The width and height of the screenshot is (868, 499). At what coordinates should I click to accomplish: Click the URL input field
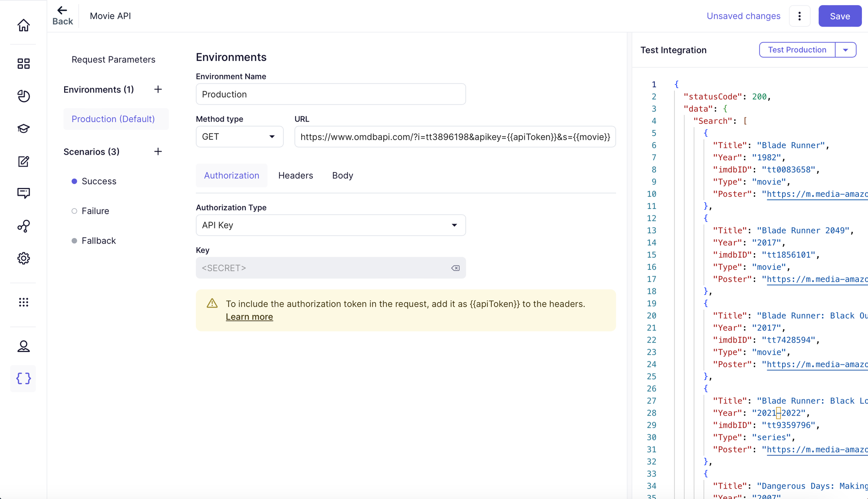pyautogui.click(x=454, y=137)
